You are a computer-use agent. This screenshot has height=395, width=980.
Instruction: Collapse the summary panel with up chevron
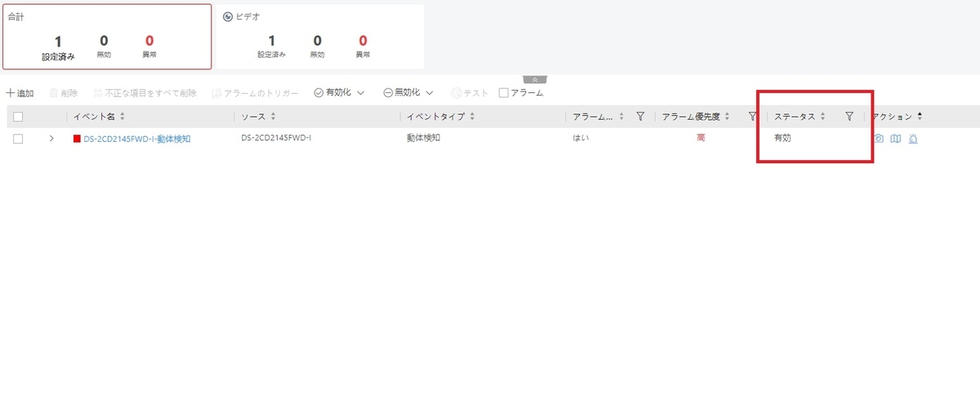pos(533,79)
